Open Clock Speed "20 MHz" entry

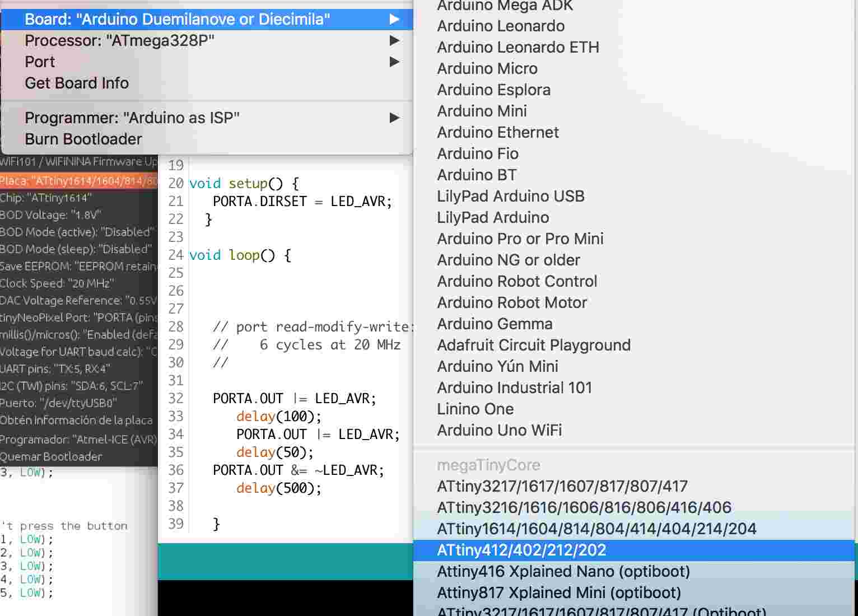coord(79,283)
